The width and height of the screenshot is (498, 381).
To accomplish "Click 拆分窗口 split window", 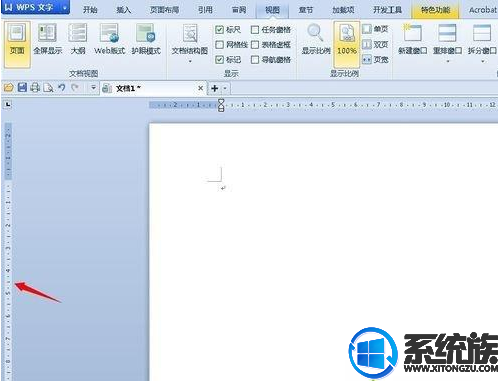I will pos(482,39).
